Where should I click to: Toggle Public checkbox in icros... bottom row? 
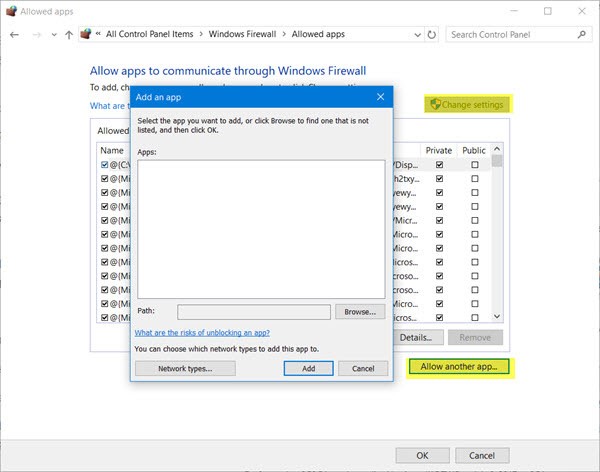tap(475, 318)
